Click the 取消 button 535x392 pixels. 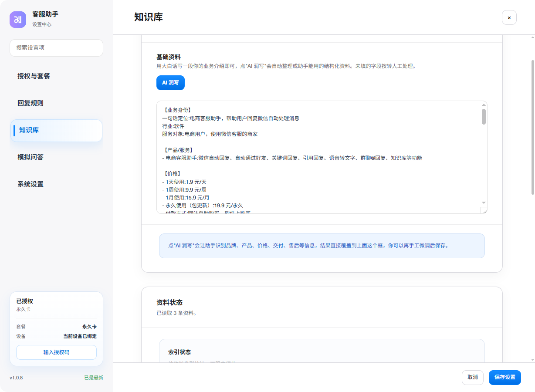point(473,377)
